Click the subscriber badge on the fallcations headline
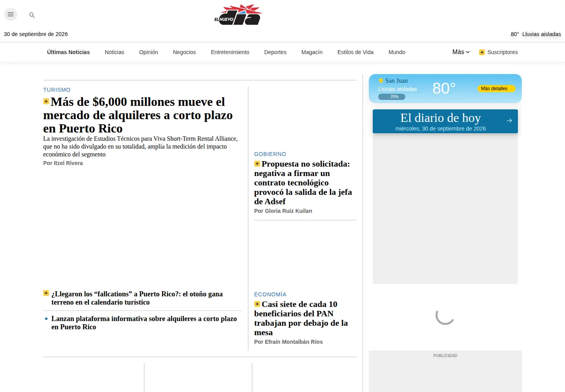This screenshot has width=565, height=392. pyautogui.click(x=46, y=293)
